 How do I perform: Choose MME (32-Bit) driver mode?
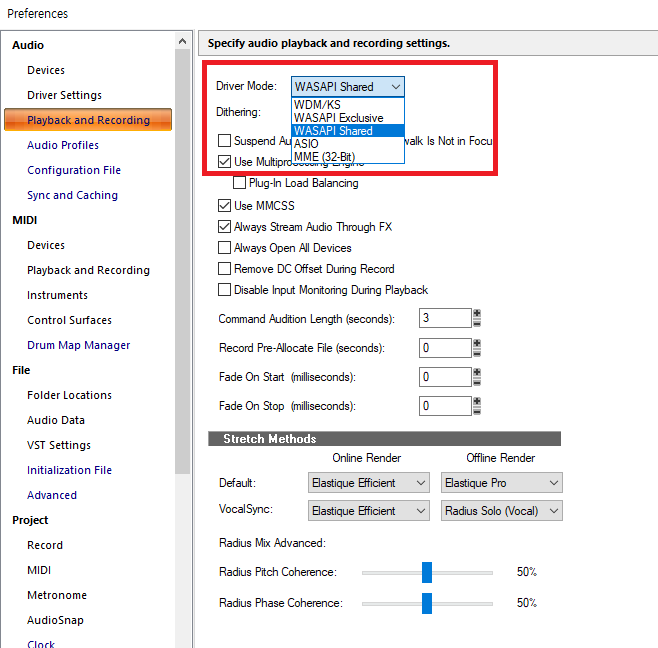coord(347,157)
